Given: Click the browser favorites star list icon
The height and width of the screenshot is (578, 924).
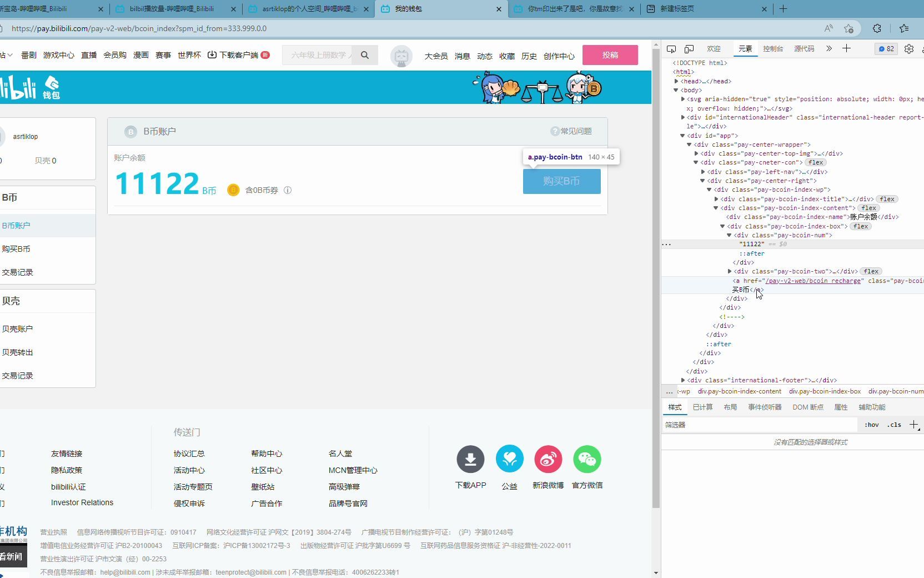Looking at the screenshot, I should coord(905,28).
